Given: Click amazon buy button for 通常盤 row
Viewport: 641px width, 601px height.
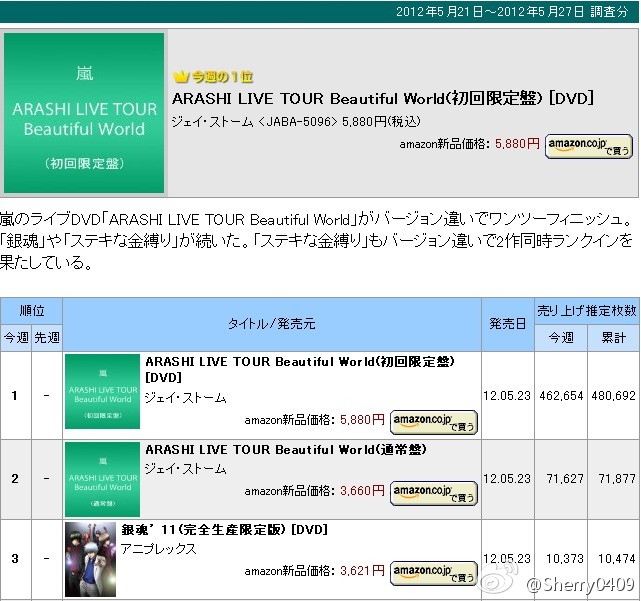Looking at the screenshot, I should (434, 493).
